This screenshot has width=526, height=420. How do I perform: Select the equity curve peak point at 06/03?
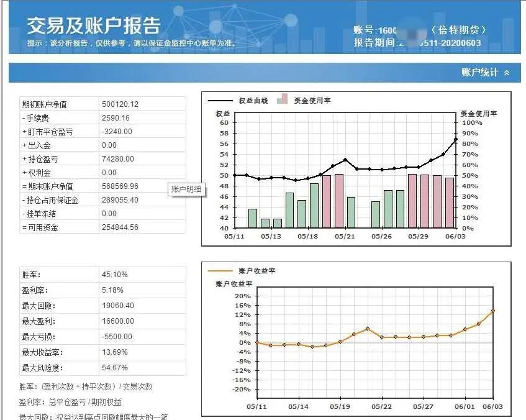coord(455,139)
